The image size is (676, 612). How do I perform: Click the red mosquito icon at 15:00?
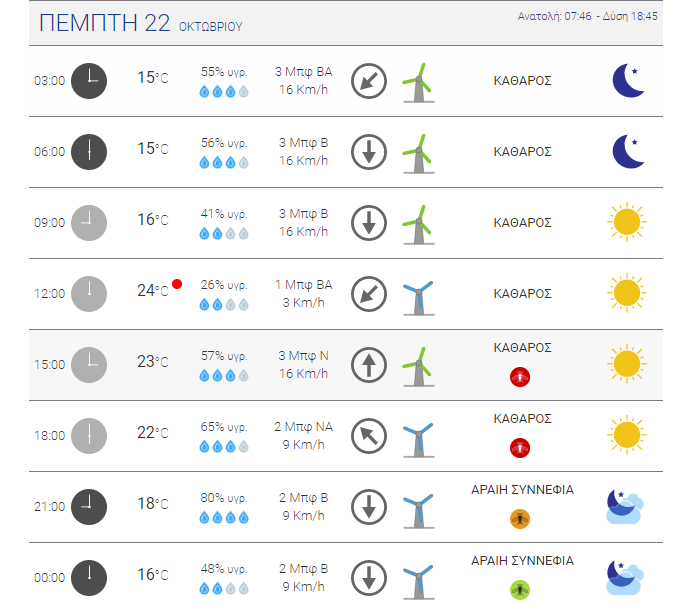coord(520,377)
